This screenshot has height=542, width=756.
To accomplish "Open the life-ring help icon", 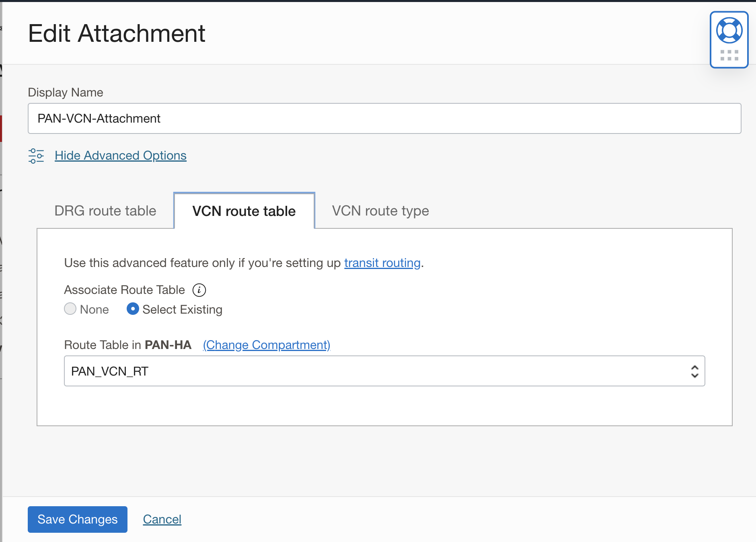I will pos(729,31).
